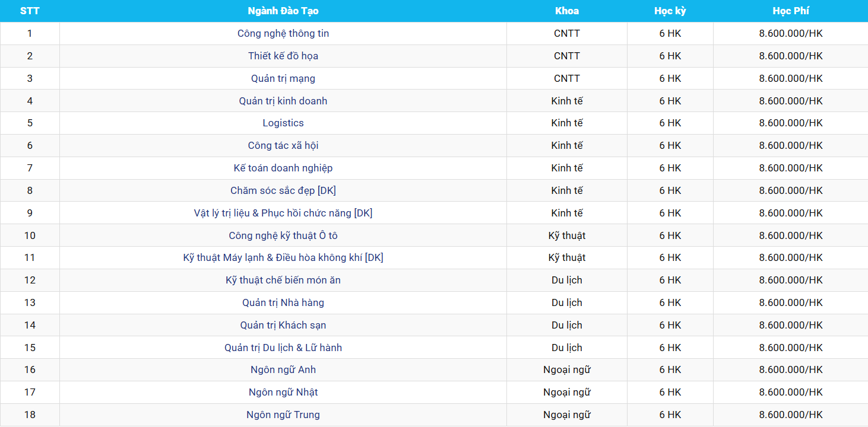The height and width of the screenshot is (427, 868).
Task: Open the Công nghệ thông tin program link
Action: click(283, 34)
